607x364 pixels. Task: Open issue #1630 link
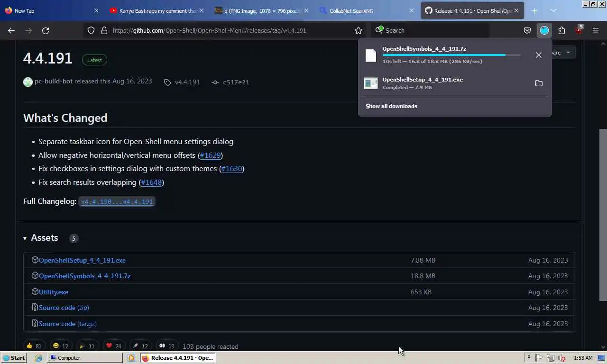point(231,168)
